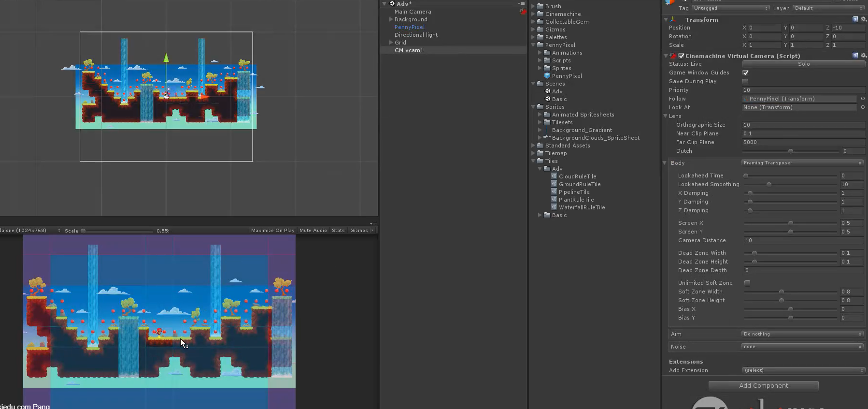The height and width of the screenshot is (409, 868).
Task: Select CloudRuleTile asset icon
Action: [x=554, y=176]
